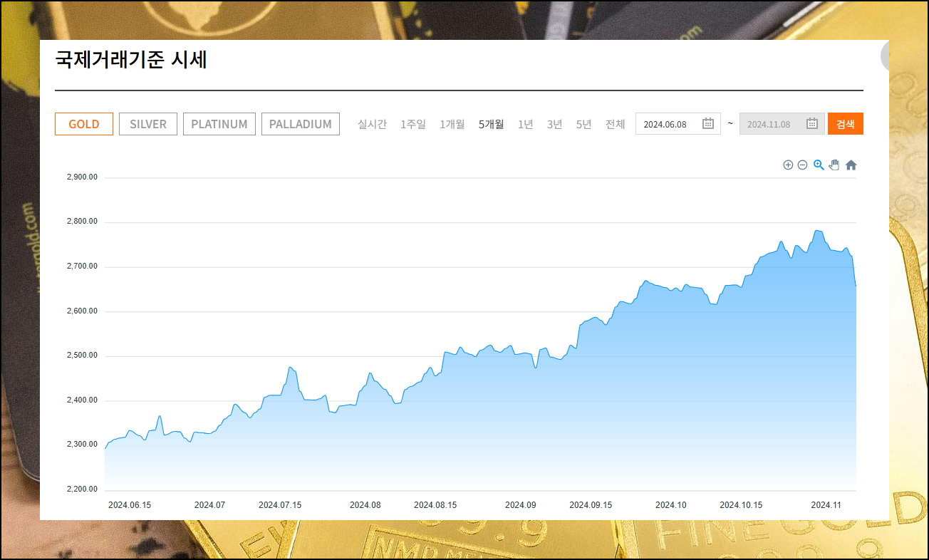This screenshot has height=560, width=929.
Task: Select the 5개월 period
Action: pos(492,124)
